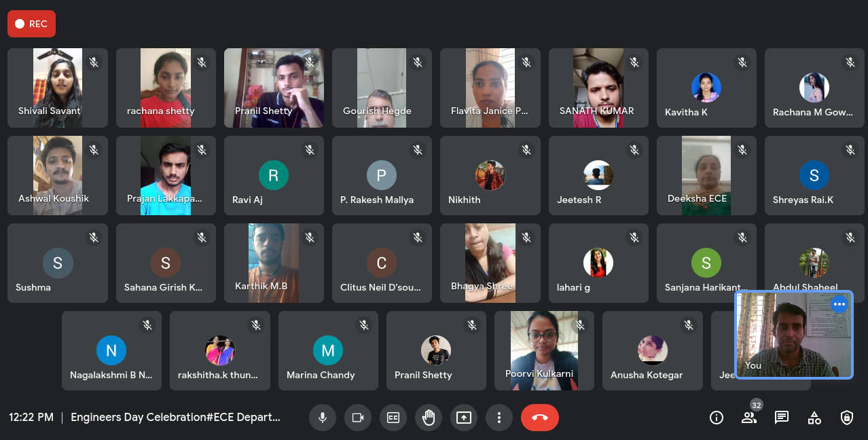The height and width of the screenshot is (440, 868).
Task: Open the activities shapes icon
Action: pyautogui.click(x=814, y=418)
